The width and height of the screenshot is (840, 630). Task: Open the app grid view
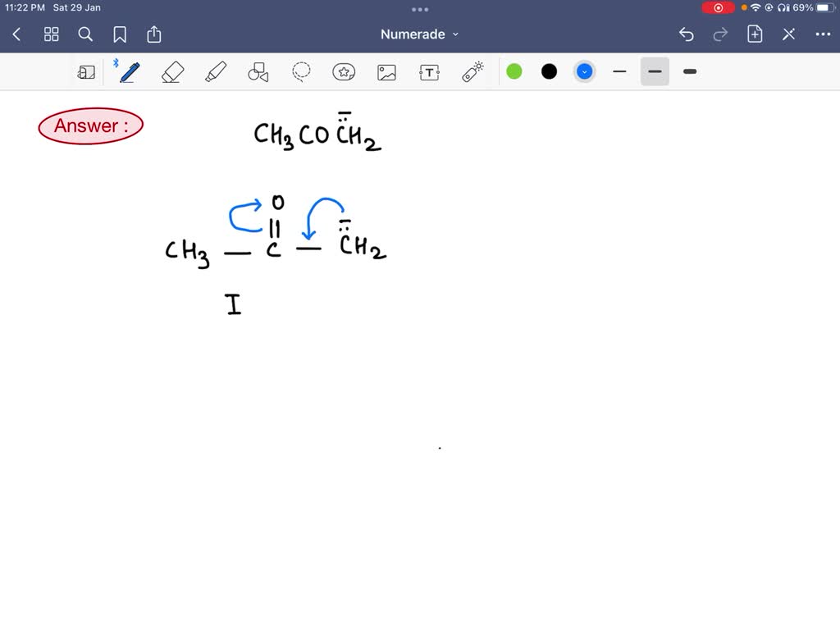click(x=51, y=34)
